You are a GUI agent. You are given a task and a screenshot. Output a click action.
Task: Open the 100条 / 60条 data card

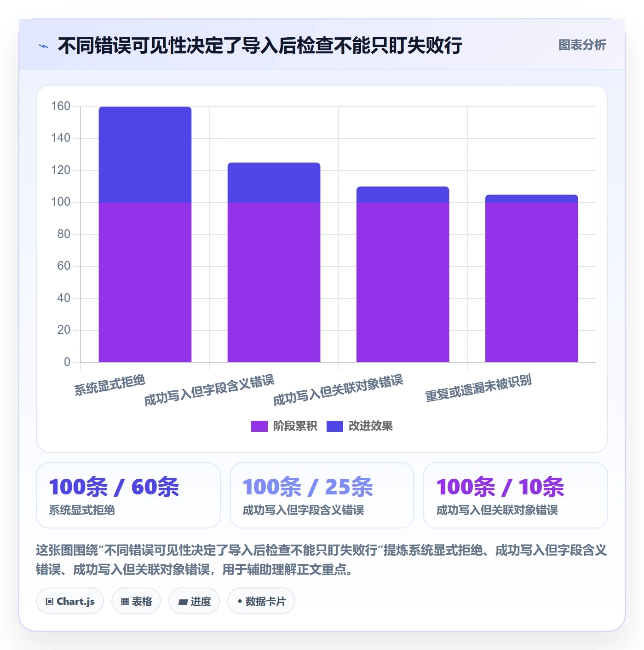point(128,495)
